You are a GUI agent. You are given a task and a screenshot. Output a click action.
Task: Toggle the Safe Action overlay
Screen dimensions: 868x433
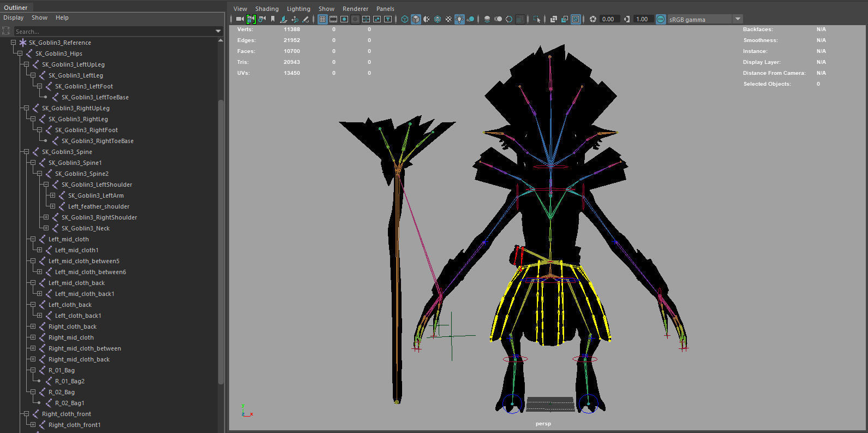click(x=377, y=19)
